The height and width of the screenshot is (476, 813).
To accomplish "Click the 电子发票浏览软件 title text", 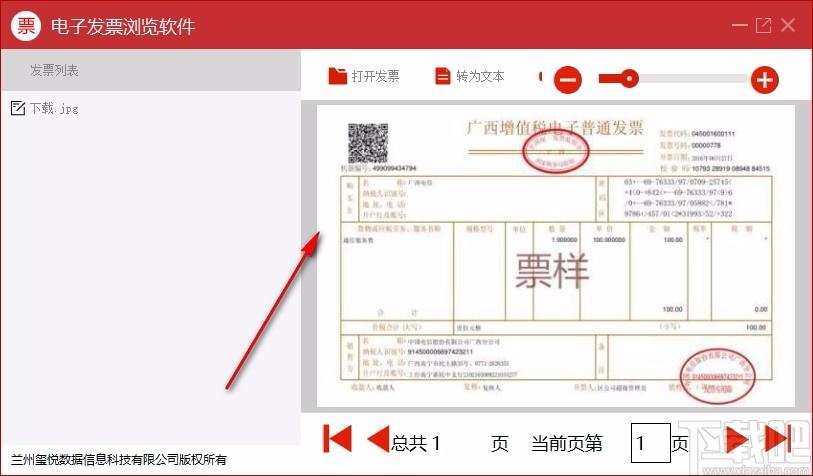I will [123, 26].
